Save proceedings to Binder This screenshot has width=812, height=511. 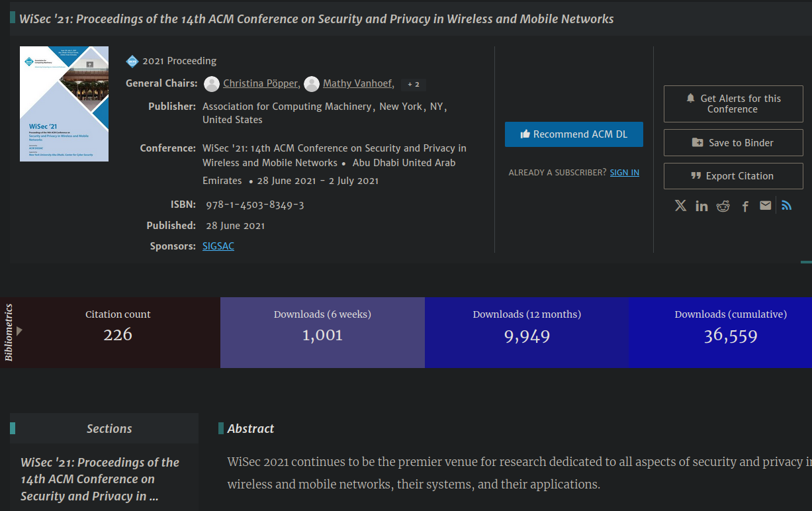click(x=733, y=143)
